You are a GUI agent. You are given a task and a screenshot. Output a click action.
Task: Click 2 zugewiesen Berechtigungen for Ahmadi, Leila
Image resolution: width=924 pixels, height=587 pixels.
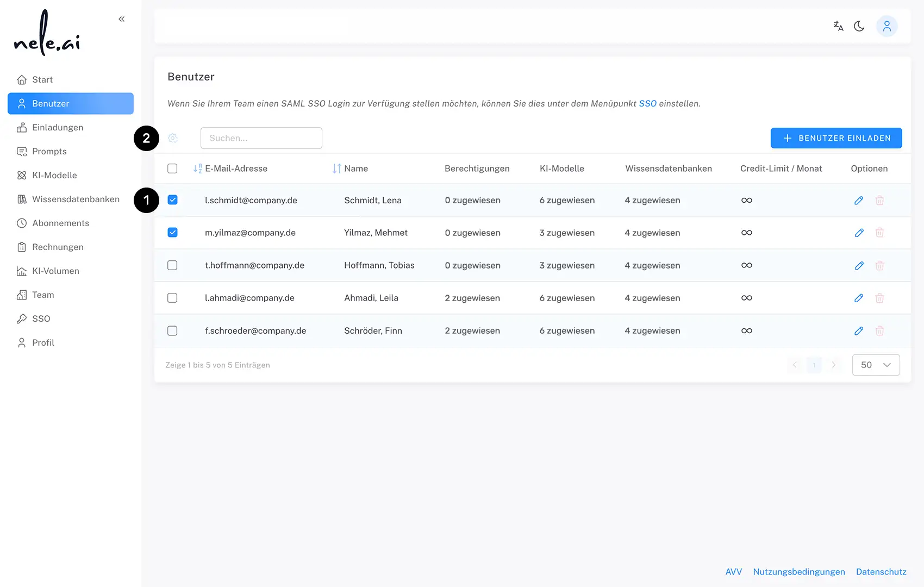(x=472, y=298)
